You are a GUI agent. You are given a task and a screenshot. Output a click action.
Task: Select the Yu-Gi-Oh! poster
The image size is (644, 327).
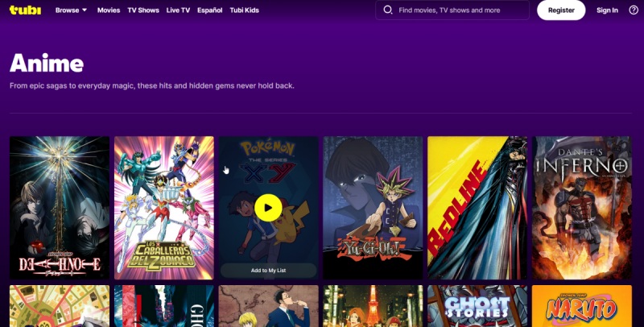coord(373,208)
